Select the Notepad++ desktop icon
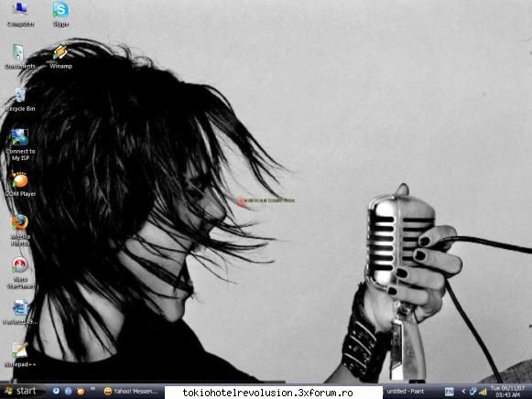The width and height of the screenshot is (532, 399). pos(20,354)
